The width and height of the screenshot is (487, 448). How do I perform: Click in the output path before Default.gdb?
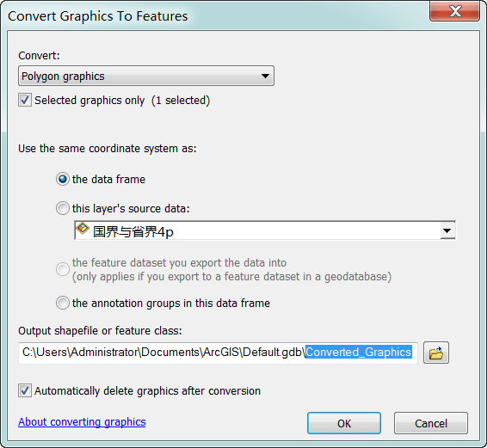(x=243, y=353)
